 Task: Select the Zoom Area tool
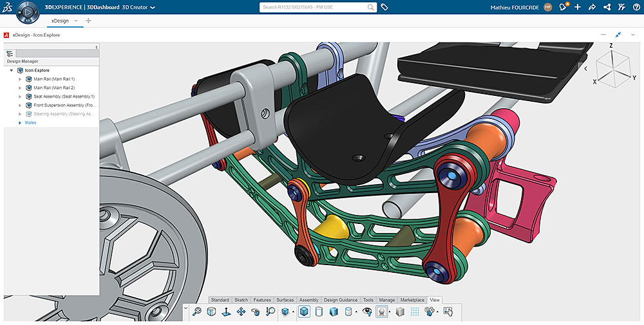[270, 312]
